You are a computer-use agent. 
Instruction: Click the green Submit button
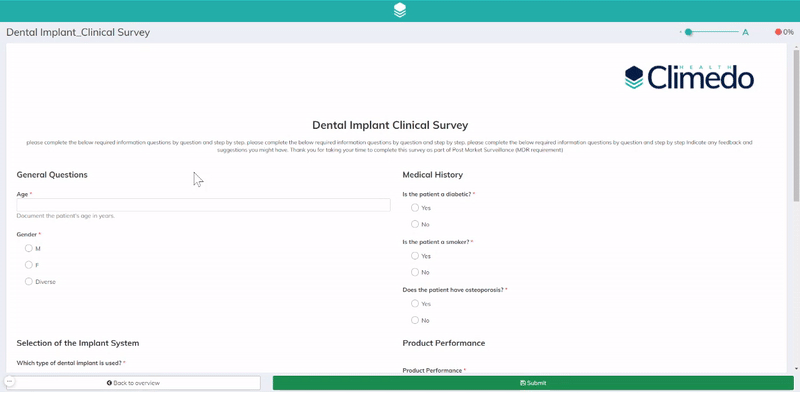pyautogui.click(x=533, y=383)
